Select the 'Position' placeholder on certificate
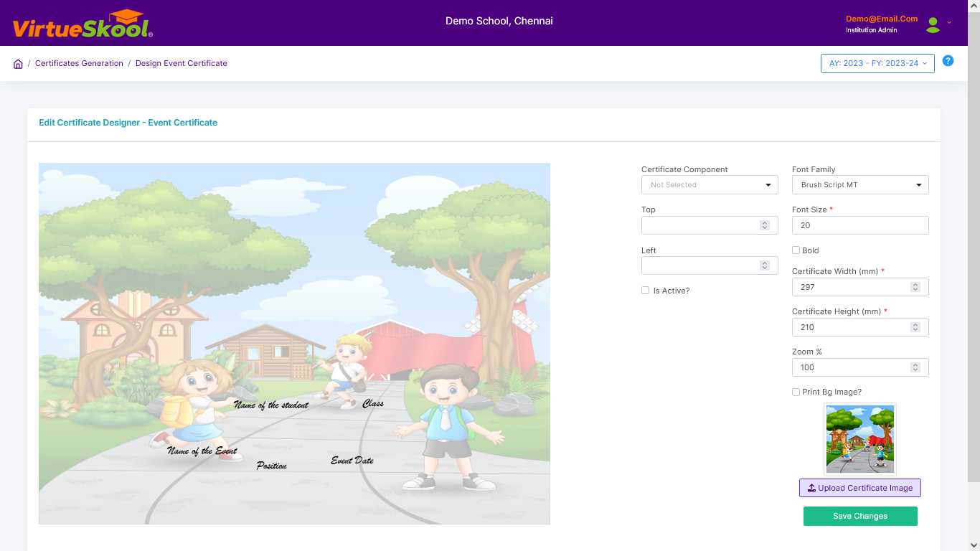Viewport: 980px width, 551px height. coord(272,466)
